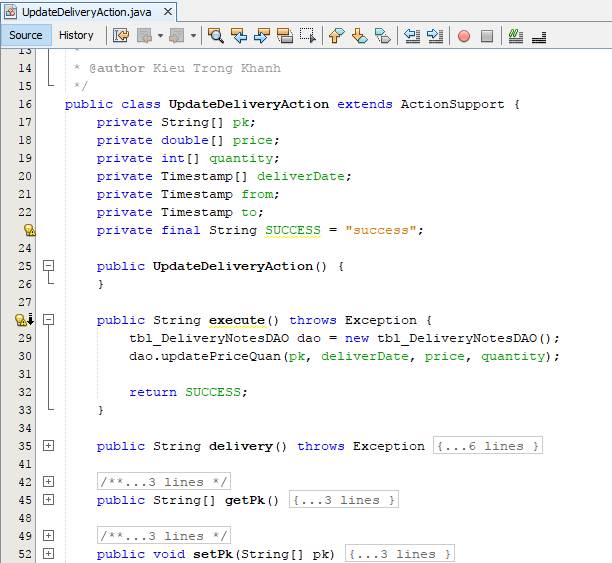Close the UpdateDeliveryAction.java tab
The height and width of the screenshot is (563, 612).
pos(168,12)
